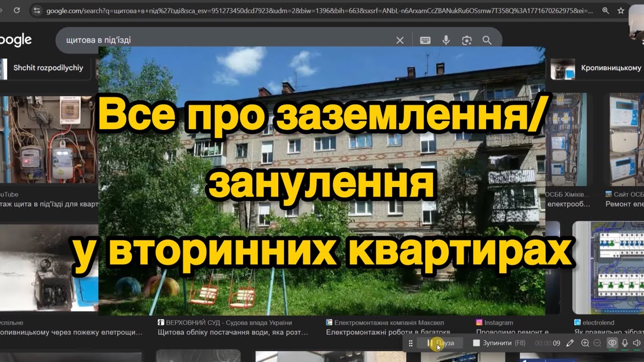Image resolution: width=644 pixels, height=362 pixels.
Task: Open site information icon in address bar
Action: coord(36,10)
